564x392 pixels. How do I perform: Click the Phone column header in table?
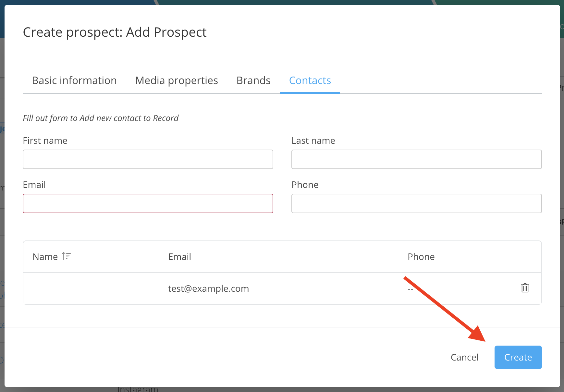click(x=421, y=257)
